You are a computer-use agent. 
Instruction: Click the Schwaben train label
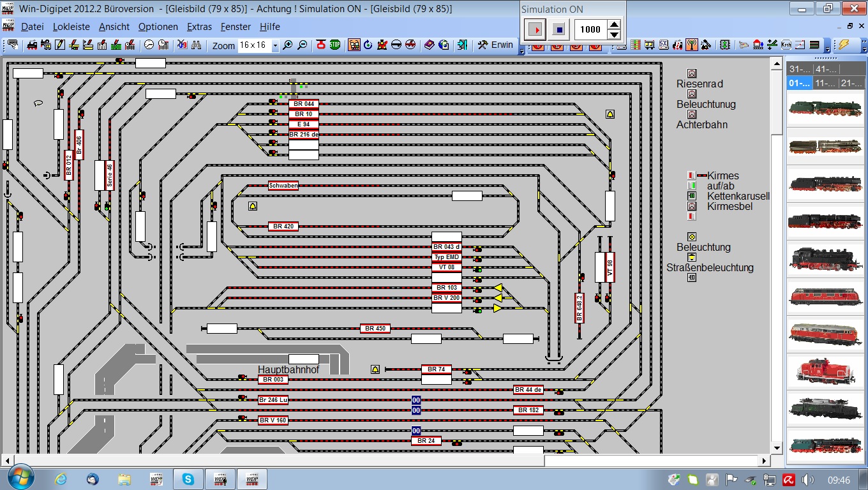click(x=283, y=186)
